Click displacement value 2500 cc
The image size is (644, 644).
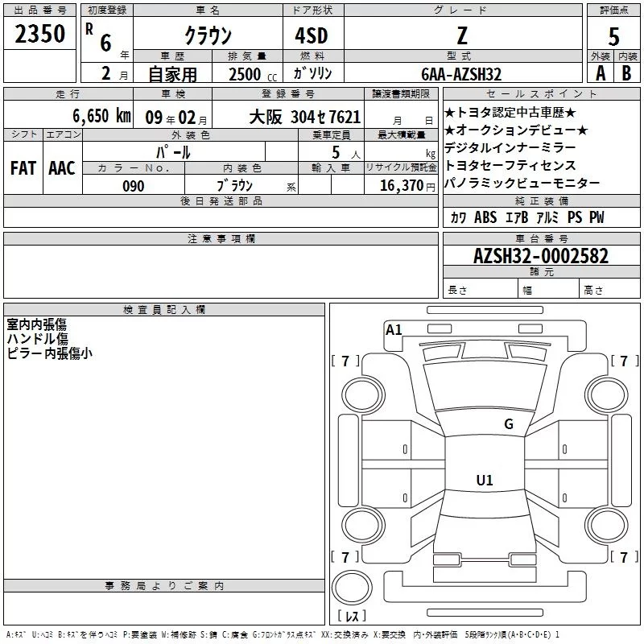coord(253,74)
